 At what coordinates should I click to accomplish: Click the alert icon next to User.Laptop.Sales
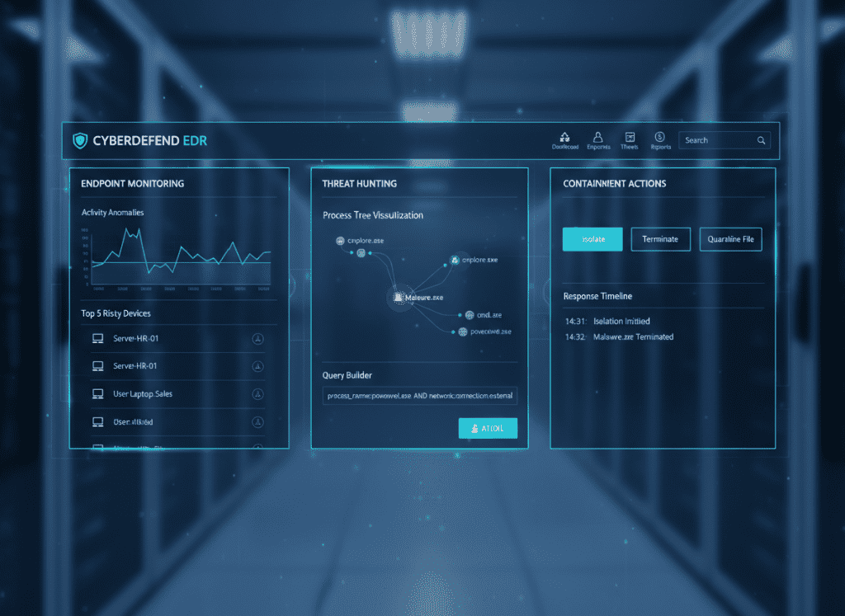pos(256,393)
